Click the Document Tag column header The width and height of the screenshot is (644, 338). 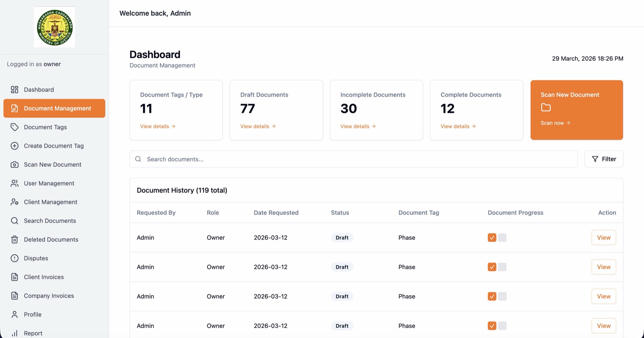[x=419, y=213]
